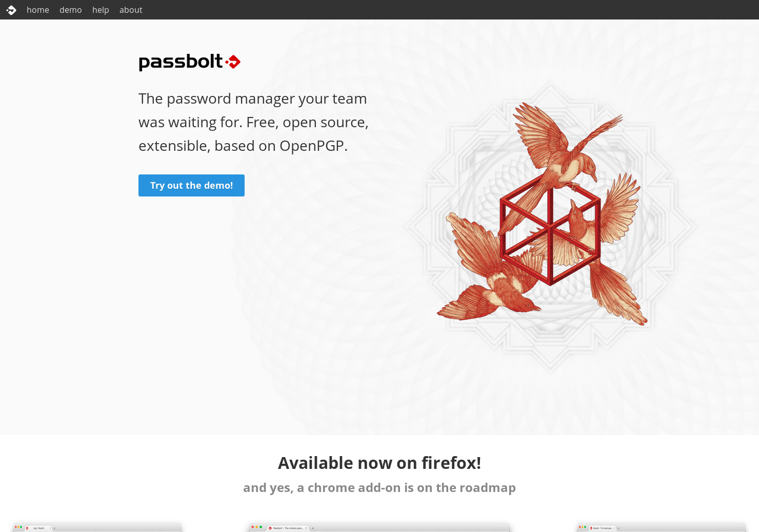
Task: Click the passbolt favicon in the right screenshot's tab
Action: [591, 527]
